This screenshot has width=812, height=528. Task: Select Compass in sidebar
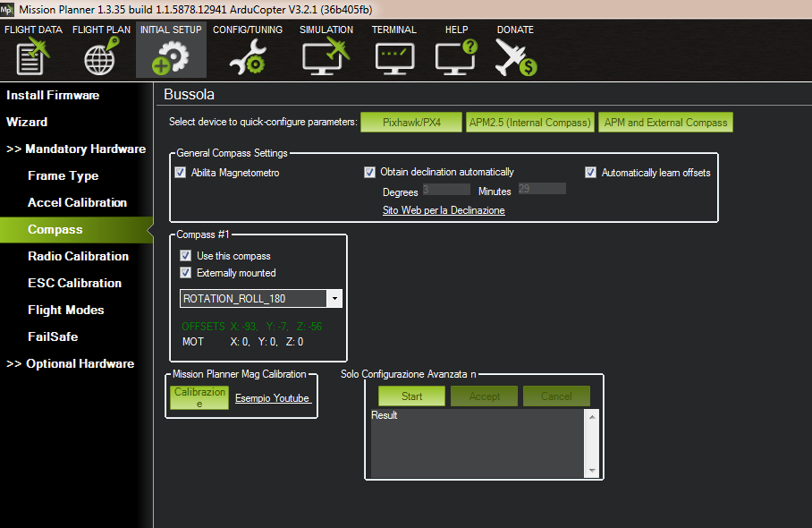click(x=76, y=229)
